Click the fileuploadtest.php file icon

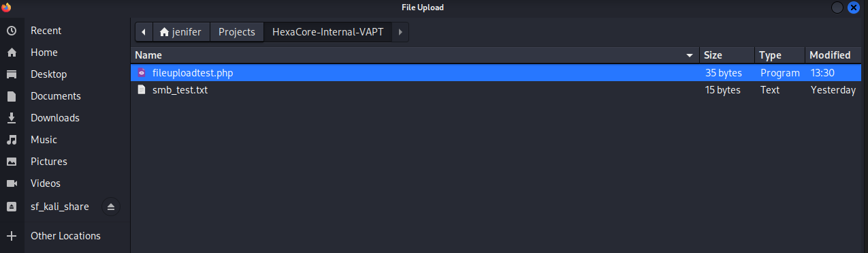(142, 72)
